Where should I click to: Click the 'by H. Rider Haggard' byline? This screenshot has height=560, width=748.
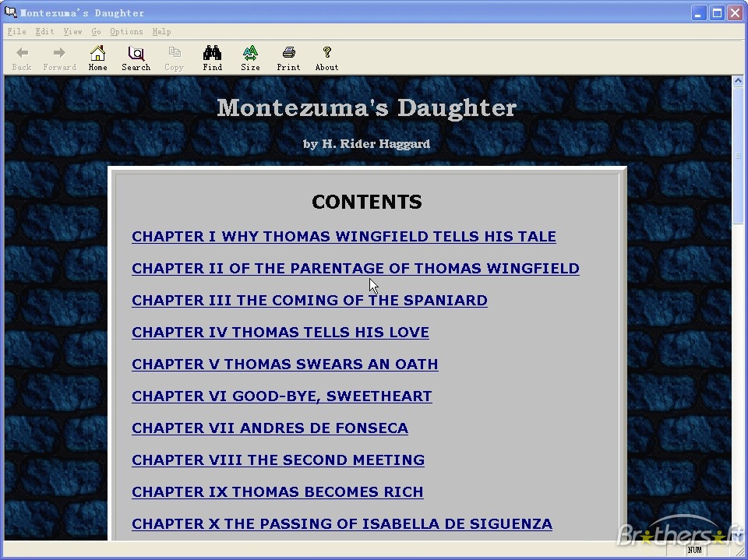tap(366, 143)
